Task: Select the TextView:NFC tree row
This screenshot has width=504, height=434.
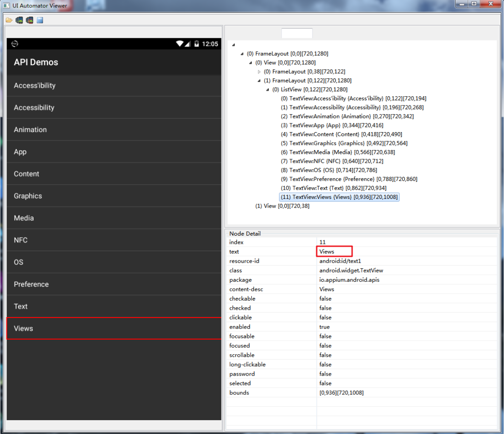Action: pyautogui.click(x=332, y=162)
